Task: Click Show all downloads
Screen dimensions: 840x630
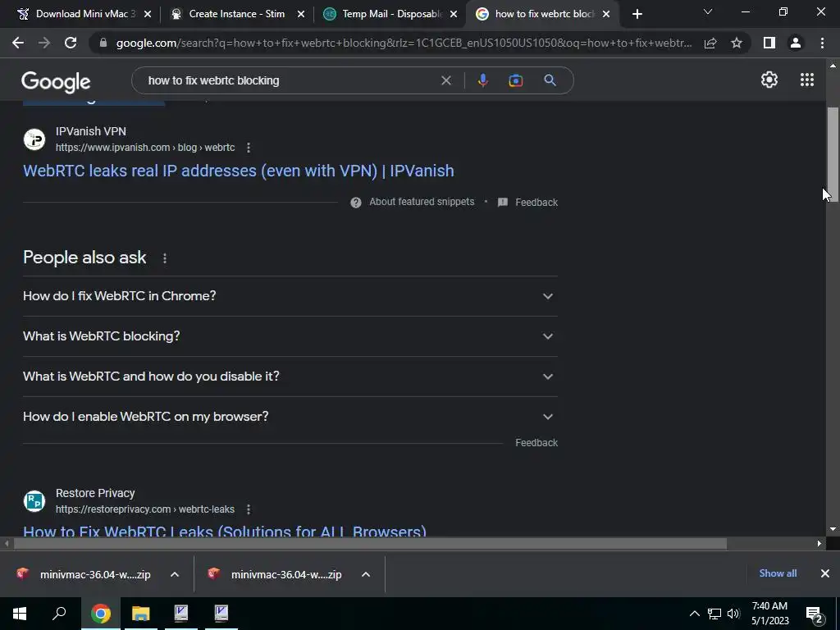Action: pos(778,573)
